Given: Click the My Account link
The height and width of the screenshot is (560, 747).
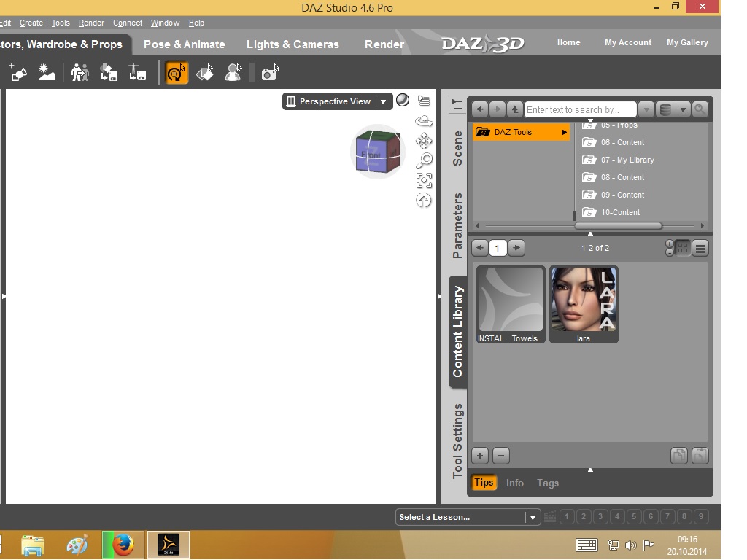Looking at the screenshot, I should 628,42.
